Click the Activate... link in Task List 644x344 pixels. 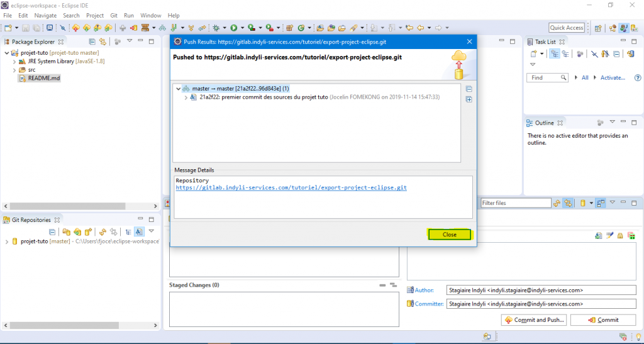[613, 77]
